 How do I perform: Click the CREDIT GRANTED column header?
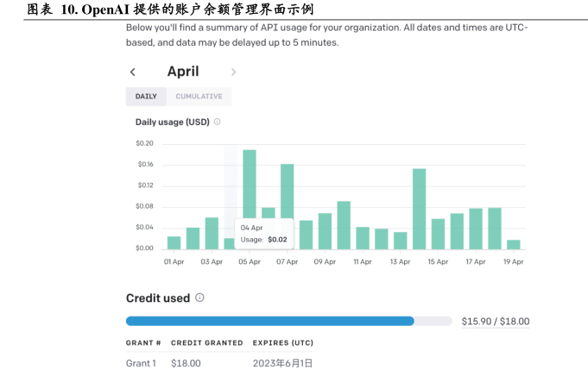tap(206, 342)
